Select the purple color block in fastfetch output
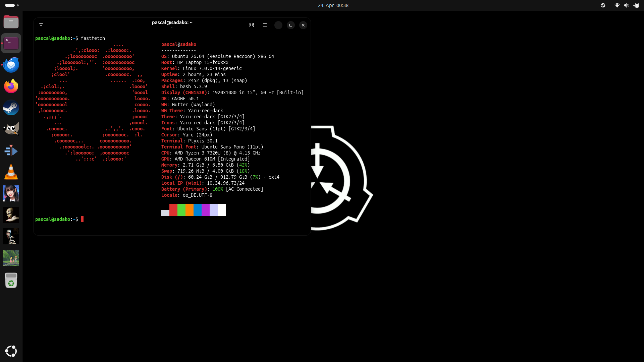Viewport: 644px width, 362px height. 206,210
